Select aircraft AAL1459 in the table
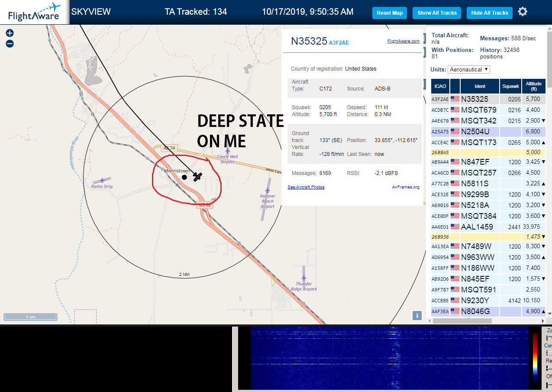552x392 pixels. [488, 227]
